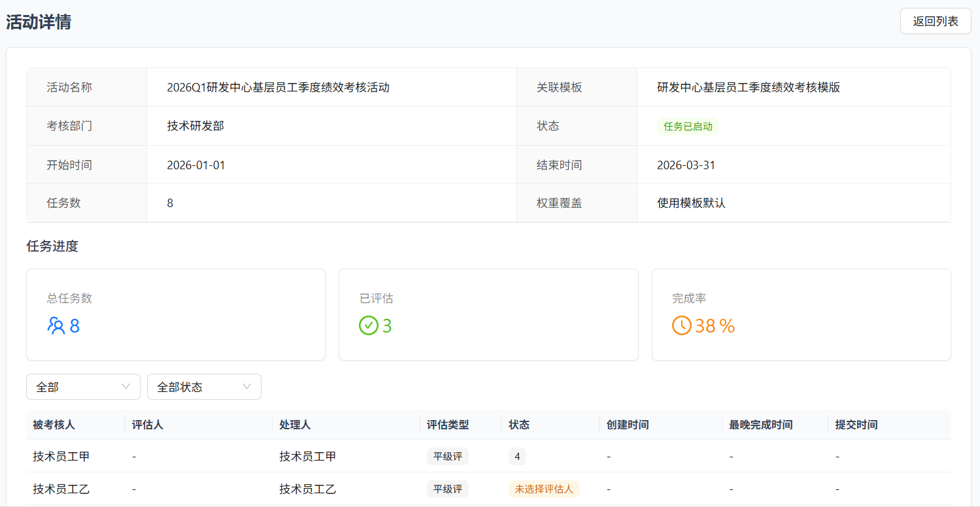Click the 权重覆盖 label cell
This screenshot has width=980, height=507.
pyautogui.click(x=577, y=203)
